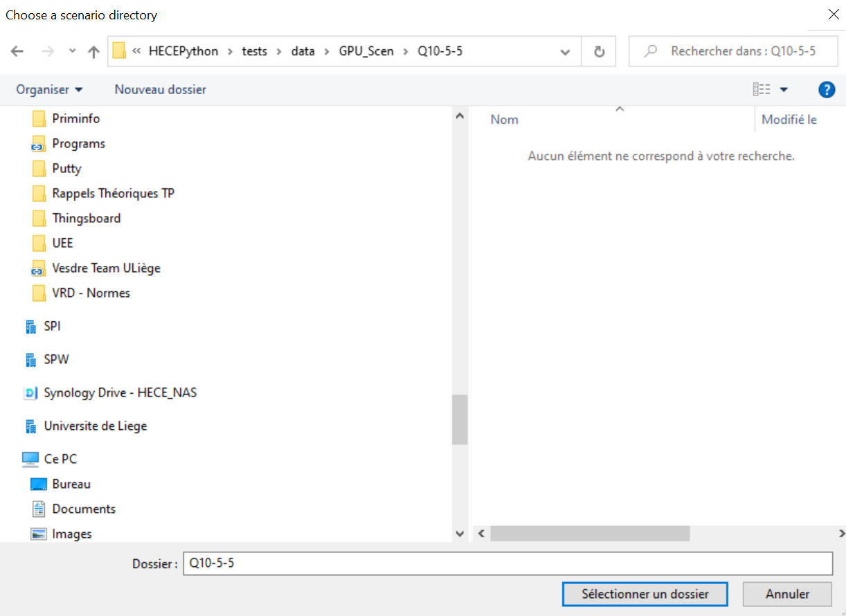Open the Organiser menu

click(x=49, y=89)
